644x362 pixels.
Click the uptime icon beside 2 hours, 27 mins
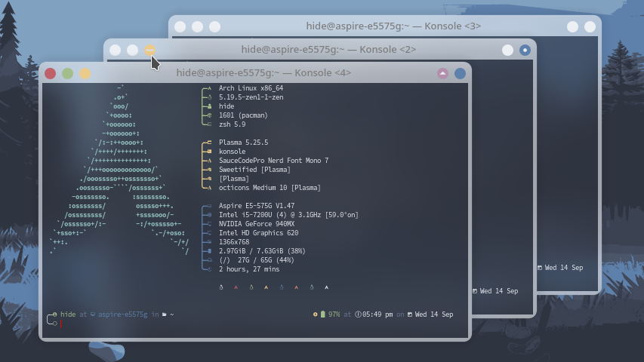[x=209, y=269]
